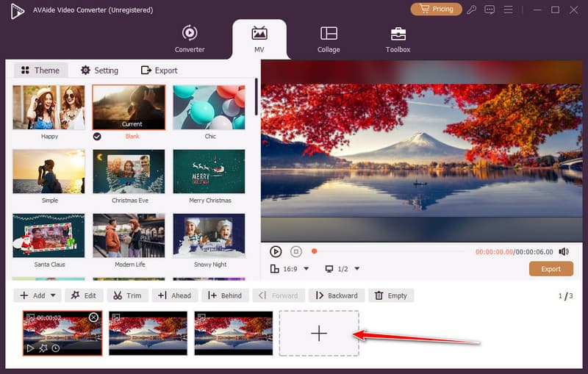This screenshot has height=374, width=588.
Task: Click duration clock icon on first clip
Action: click(x=56, y=348)
